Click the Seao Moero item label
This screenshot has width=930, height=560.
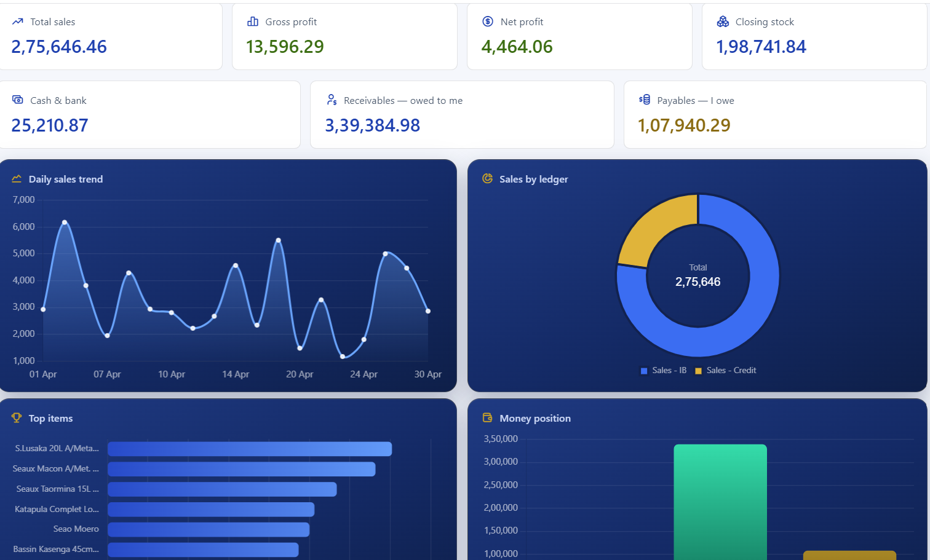[76, 529]
